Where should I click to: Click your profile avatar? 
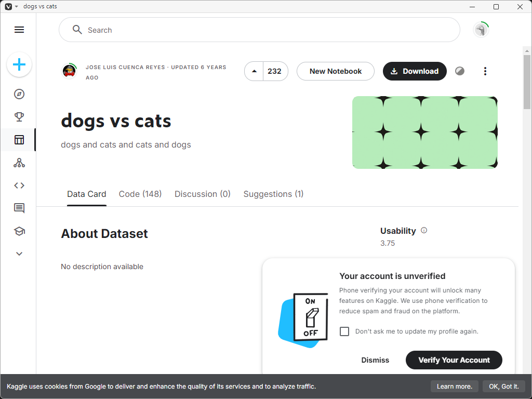click(481, 30)
